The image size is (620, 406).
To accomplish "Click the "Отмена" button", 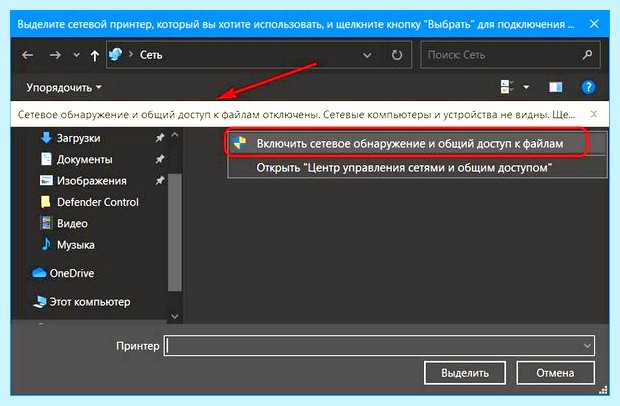I will [555, 373].
